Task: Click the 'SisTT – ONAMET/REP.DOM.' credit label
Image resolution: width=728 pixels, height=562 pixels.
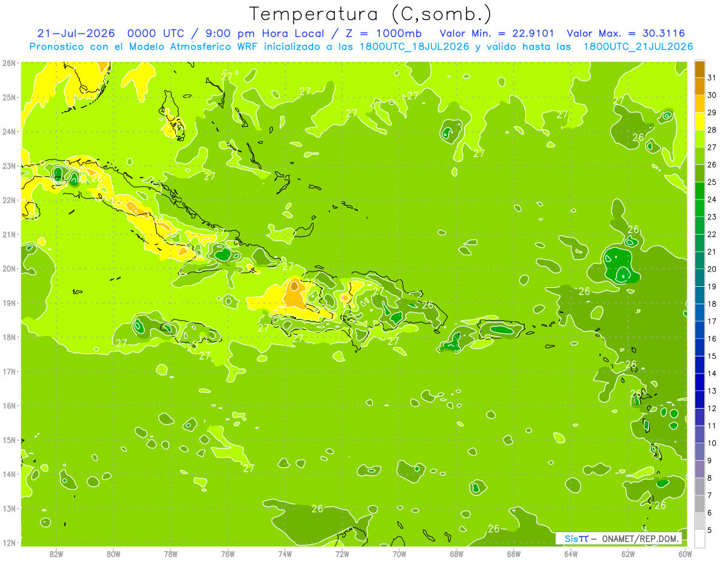Action: pyautogui.click(x=619, y=538)
